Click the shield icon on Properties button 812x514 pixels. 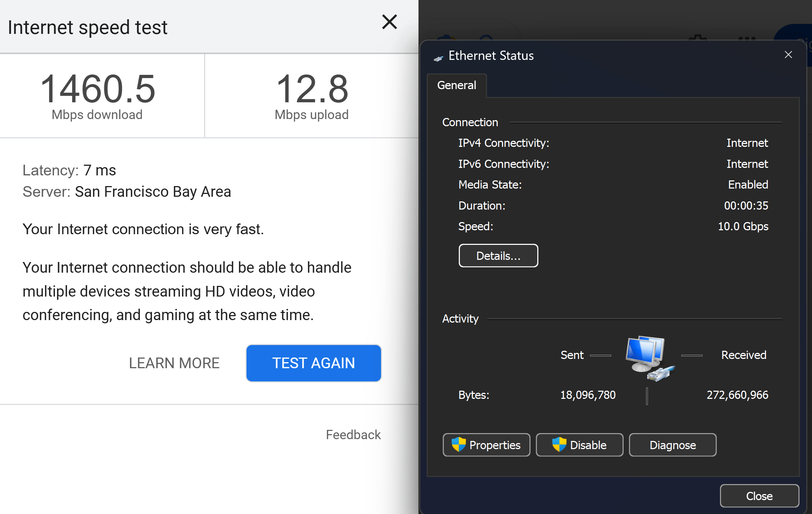(x=458, y=444)
